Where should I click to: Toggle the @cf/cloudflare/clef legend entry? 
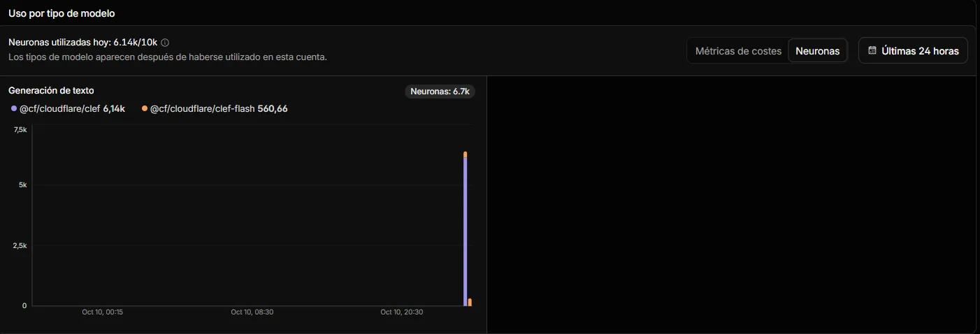[x=68, y=108]
